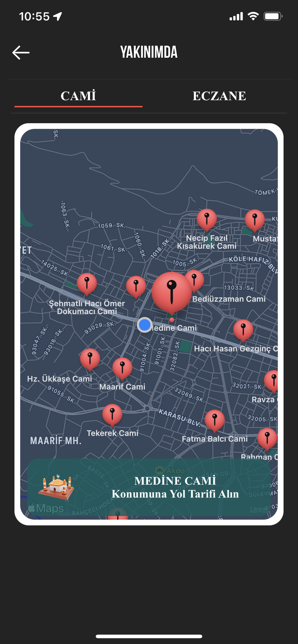
Task: Tap the Tekerek Cami label text
Action: pos(113,433)
